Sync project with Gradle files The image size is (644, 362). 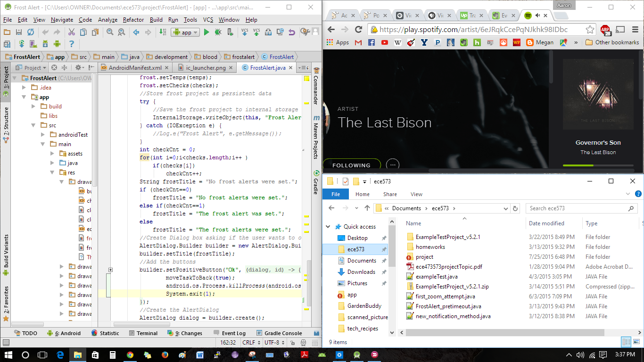tap(22, 43)
